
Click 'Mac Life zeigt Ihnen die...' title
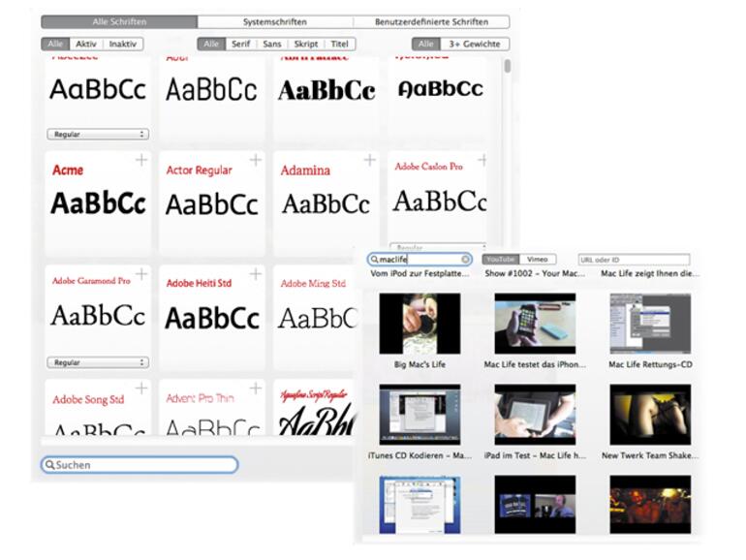[x=650, y=273]
